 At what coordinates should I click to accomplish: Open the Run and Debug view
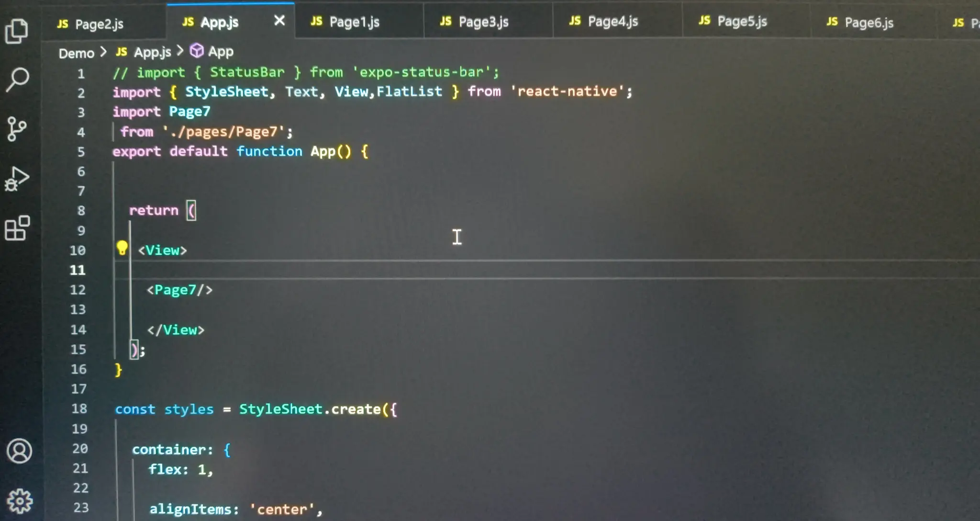17,179
